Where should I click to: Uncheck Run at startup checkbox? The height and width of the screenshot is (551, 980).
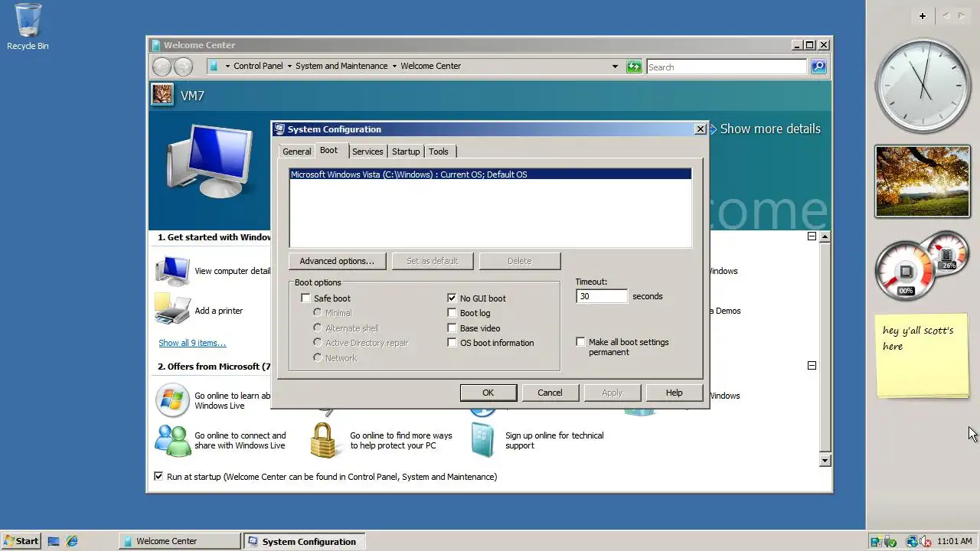(158, 476)
